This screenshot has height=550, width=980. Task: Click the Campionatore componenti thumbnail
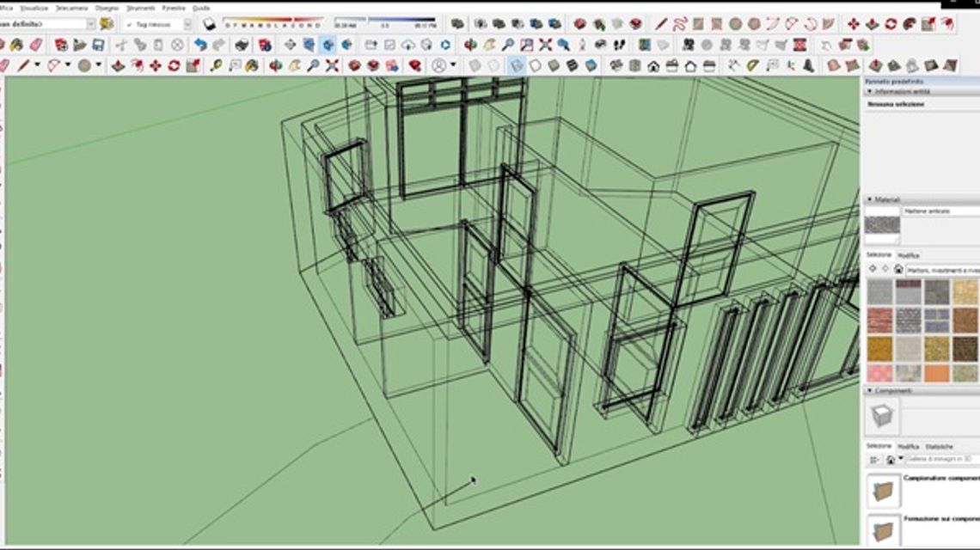(883, 490)
